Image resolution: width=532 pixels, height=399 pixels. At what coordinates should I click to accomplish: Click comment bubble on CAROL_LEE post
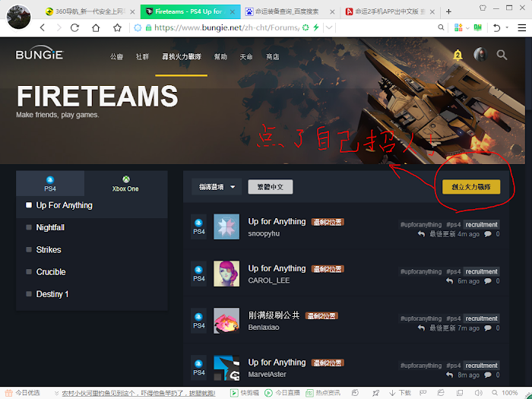tap(488, 281)
